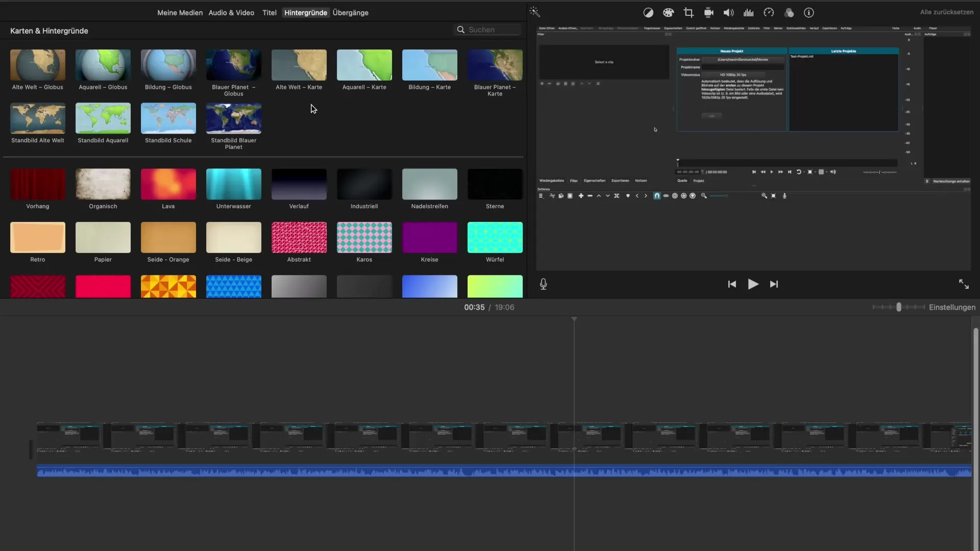
Task: Pick the Retro background swatch
Action: pos(38,237)
